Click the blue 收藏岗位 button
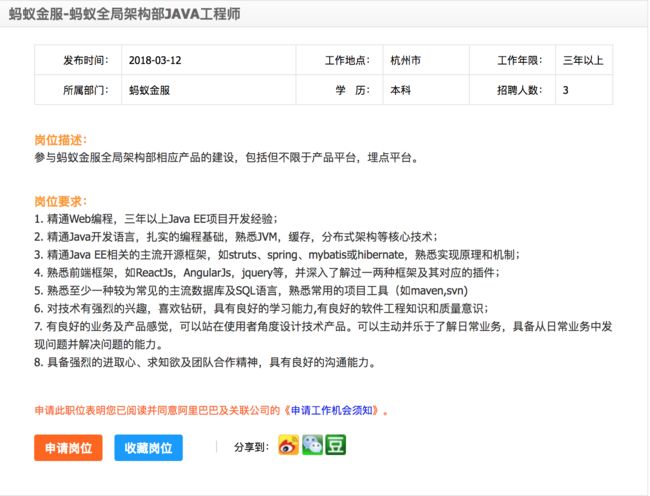 (148, 448)
